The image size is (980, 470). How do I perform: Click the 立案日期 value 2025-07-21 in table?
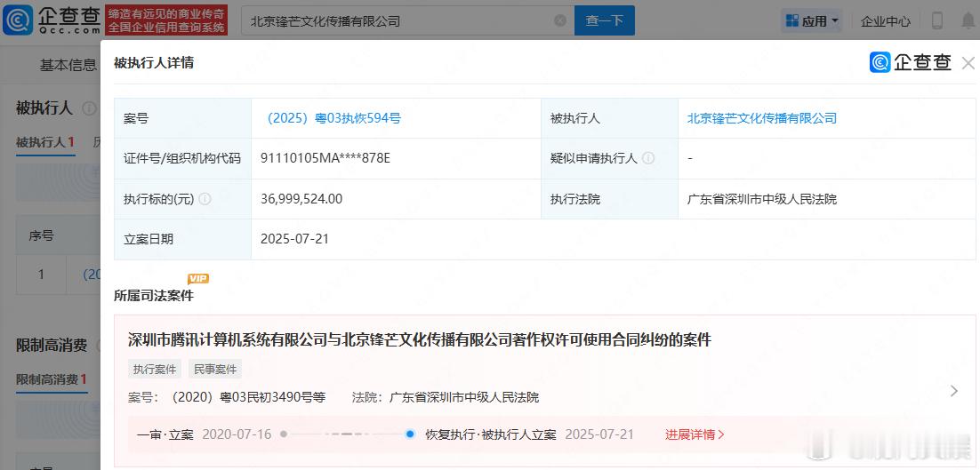[x=294, y=239]
